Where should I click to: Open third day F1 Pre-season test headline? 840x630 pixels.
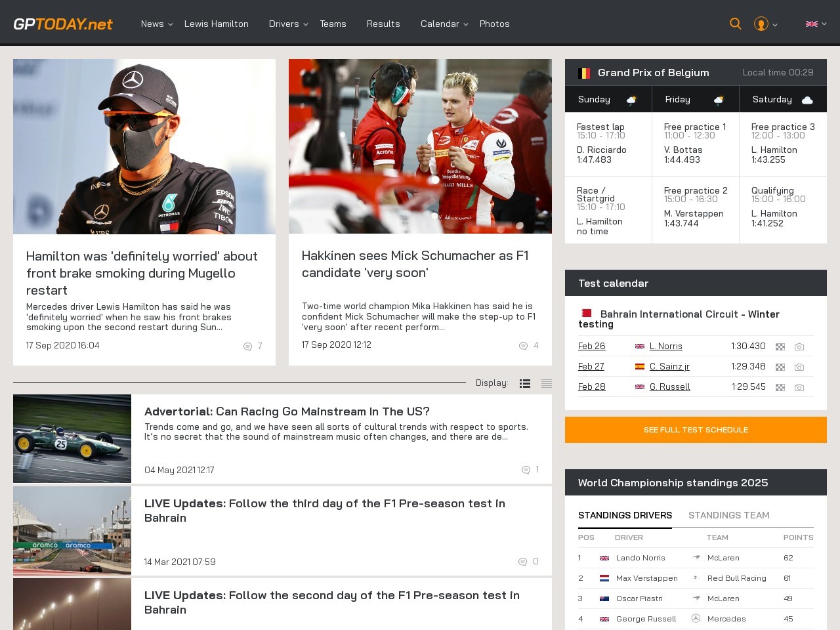pos(325,511)
